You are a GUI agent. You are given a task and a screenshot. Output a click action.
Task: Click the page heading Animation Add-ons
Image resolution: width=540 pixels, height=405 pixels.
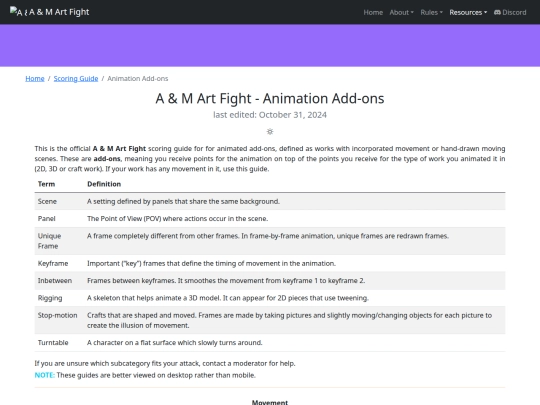point(270,98)
